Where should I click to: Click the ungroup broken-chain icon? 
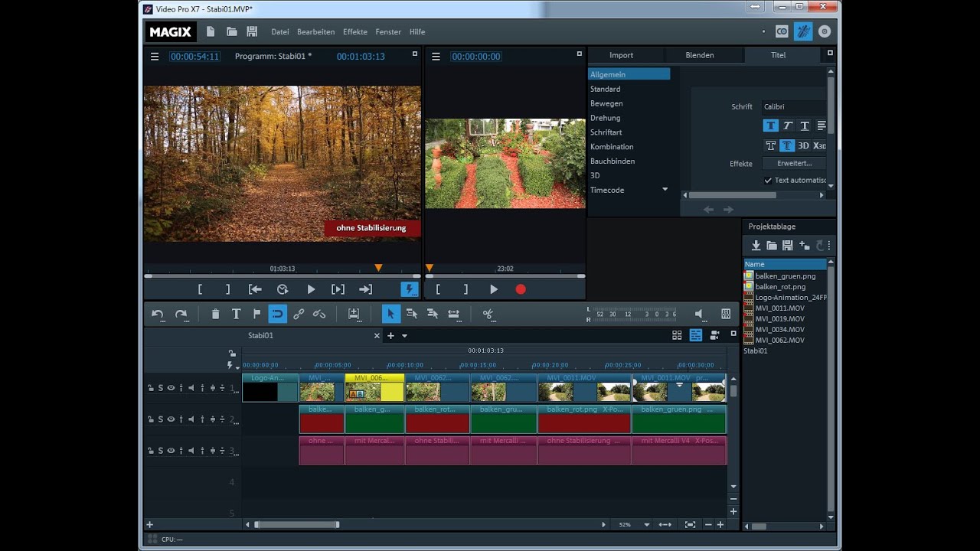pyautogui.click(x=319, y=314)
